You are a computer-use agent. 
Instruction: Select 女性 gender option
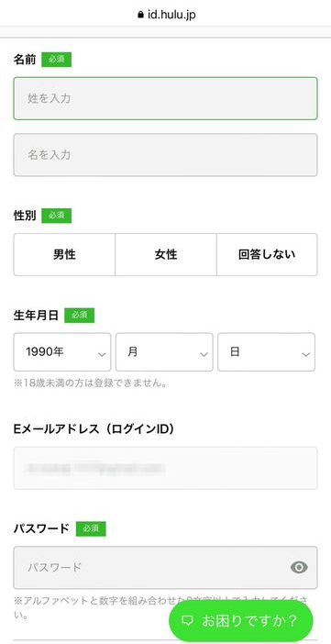[166, 255]
